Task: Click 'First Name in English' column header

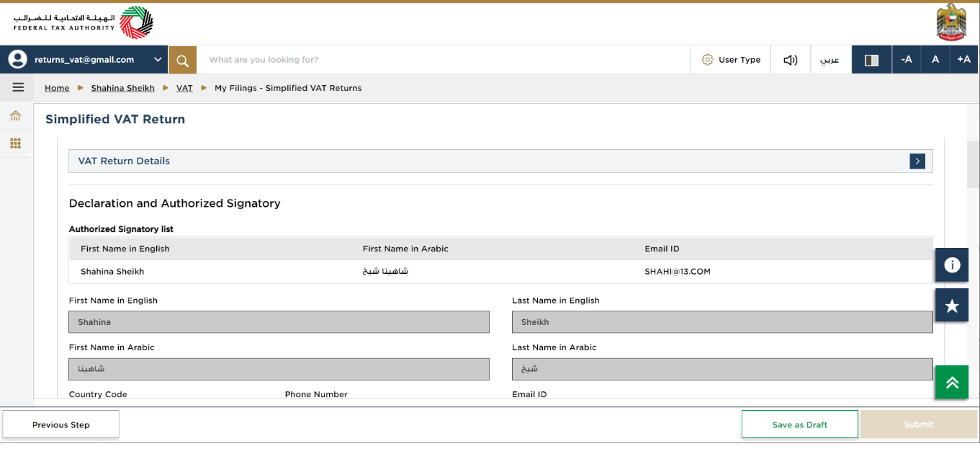Action: tap(125, 249)
